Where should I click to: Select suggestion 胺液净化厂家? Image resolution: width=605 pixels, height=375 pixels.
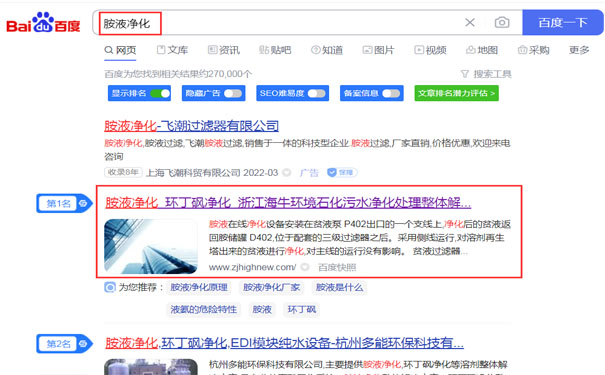[x=272, y=287]
